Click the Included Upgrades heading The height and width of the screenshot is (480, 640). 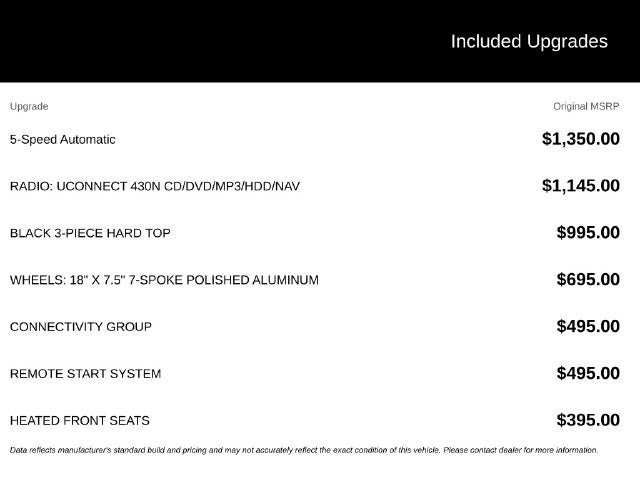529,42
